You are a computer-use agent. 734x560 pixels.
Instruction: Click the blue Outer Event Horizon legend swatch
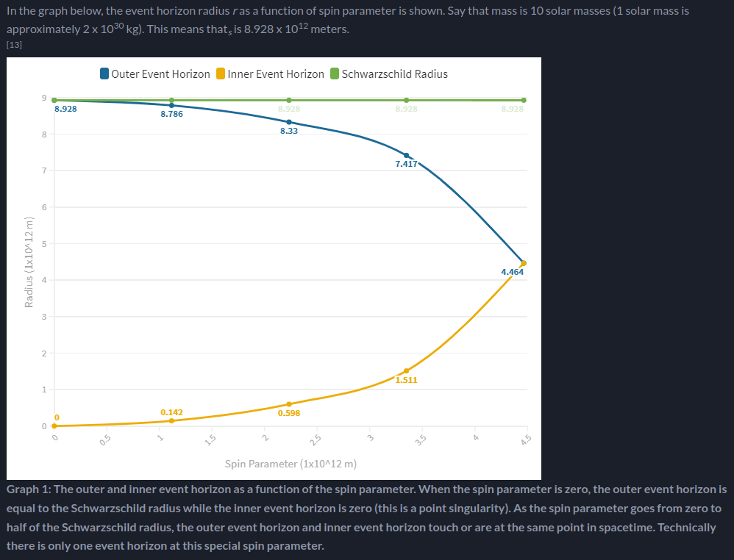104,74
